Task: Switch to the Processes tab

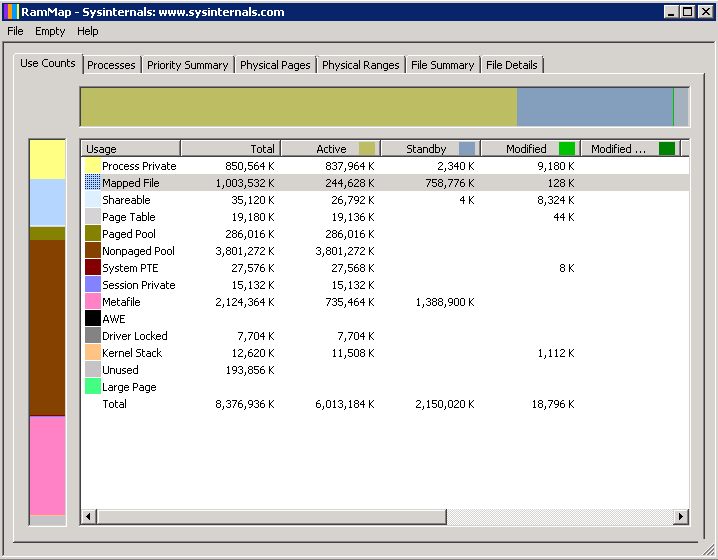Action: 111,65
